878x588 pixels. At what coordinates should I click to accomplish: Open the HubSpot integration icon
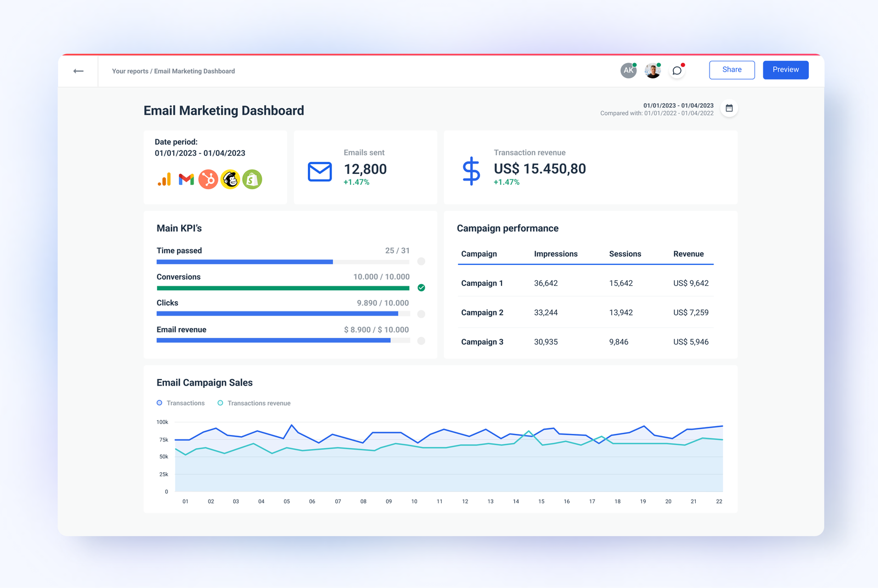(x=208, y=179)
